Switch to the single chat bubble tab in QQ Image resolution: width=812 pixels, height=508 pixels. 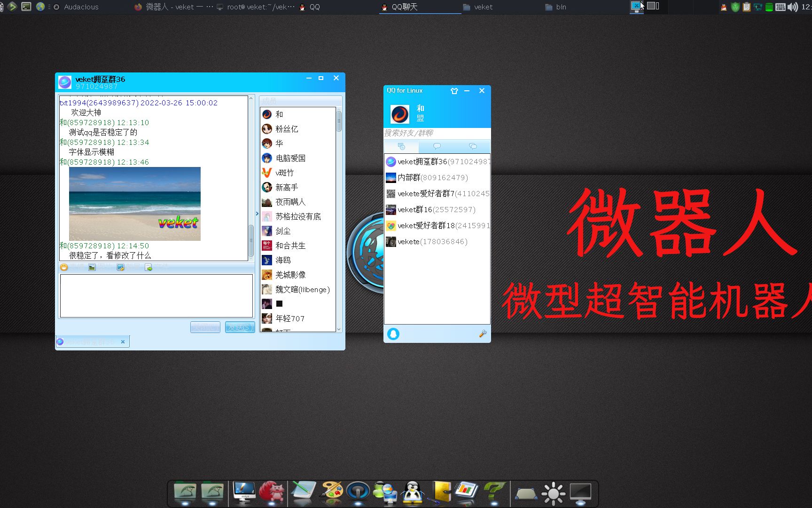point(437,146)
